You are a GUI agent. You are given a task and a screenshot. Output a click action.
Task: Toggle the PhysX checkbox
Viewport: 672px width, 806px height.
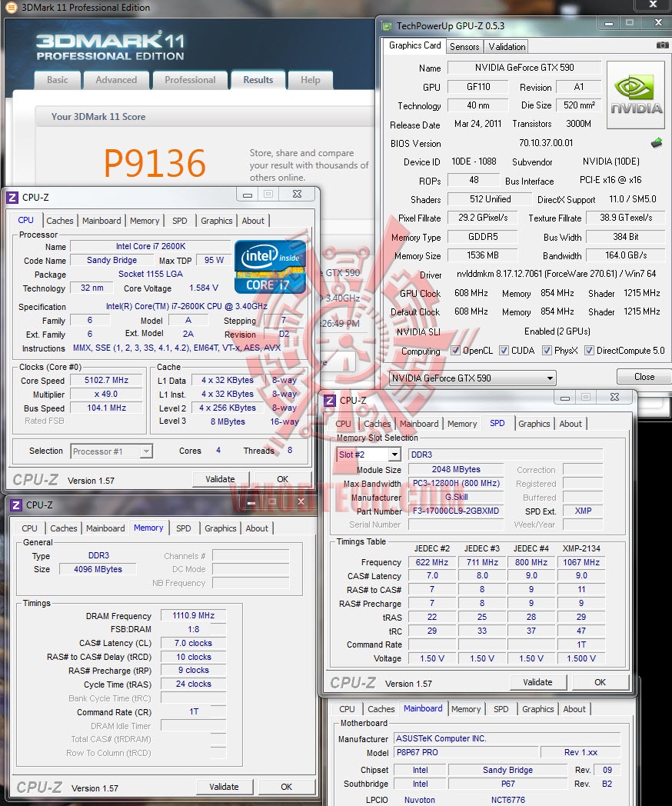(547, 350)
